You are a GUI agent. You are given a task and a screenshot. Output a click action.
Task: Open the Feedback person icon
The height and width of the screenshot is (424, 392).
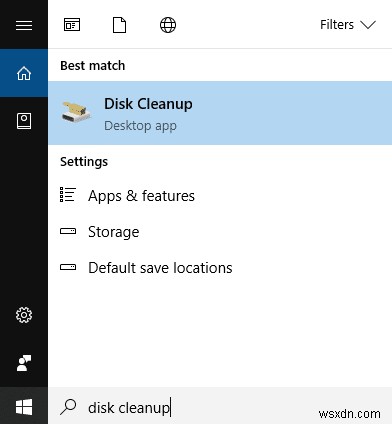(x=24, y=363)
